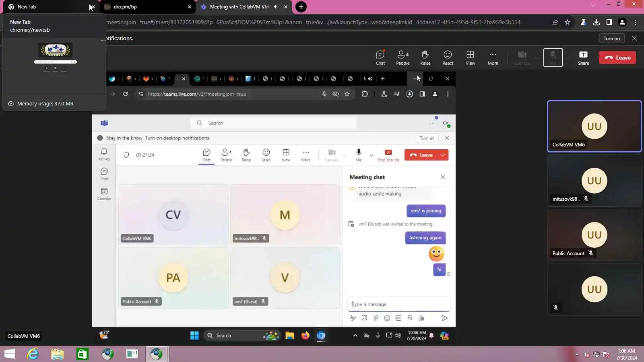Select CollabVM VM6 participant tile on the right
The image size is (644, 362).
(594, 126)
